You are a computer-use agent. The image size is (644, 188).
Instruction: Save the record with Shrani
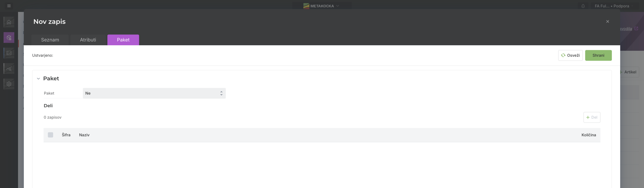598,55
